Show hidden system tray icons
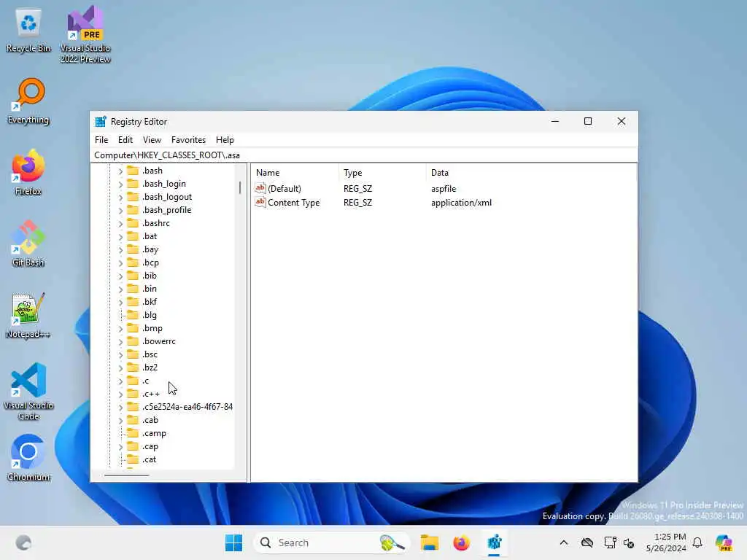This screenshot has width=747, height=560. point(564,542)
